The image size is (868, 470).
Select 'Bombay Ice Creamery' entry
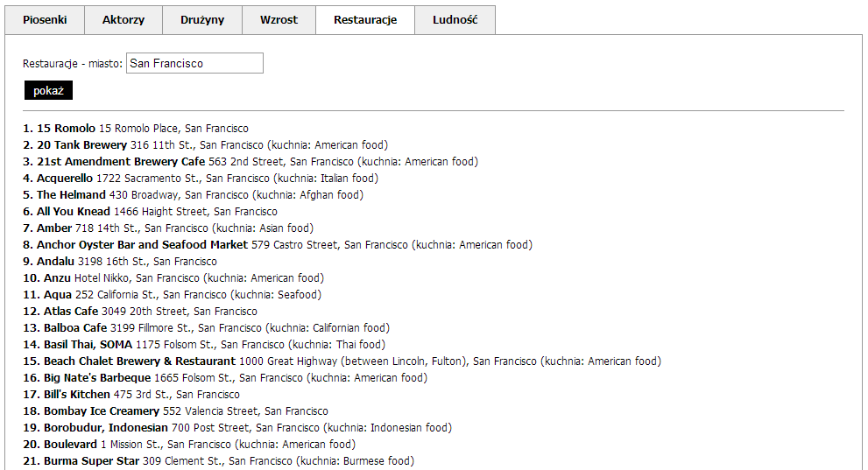(175, 410)
